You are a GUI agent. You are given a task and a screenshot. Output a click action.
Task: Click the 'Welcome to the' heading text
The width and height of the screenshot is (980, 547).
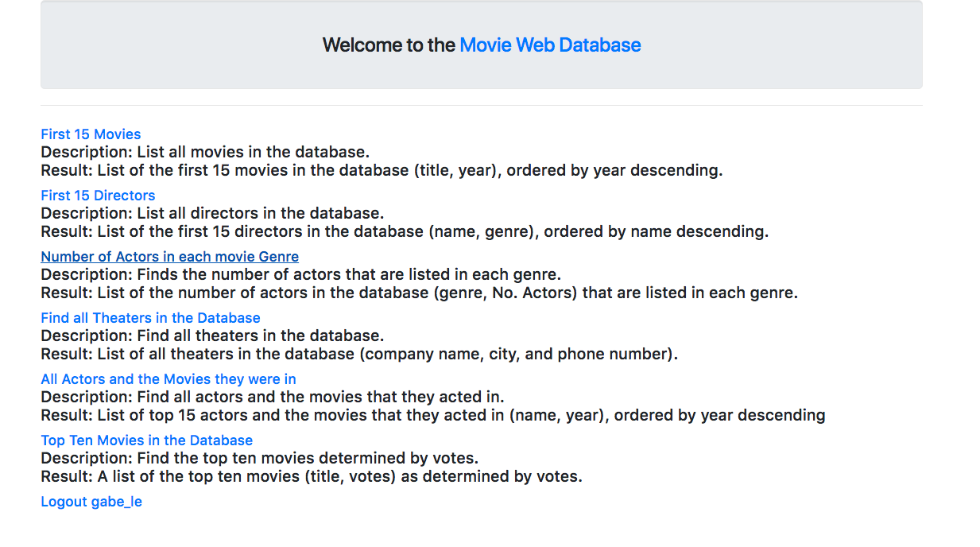[x=389, y=45]
